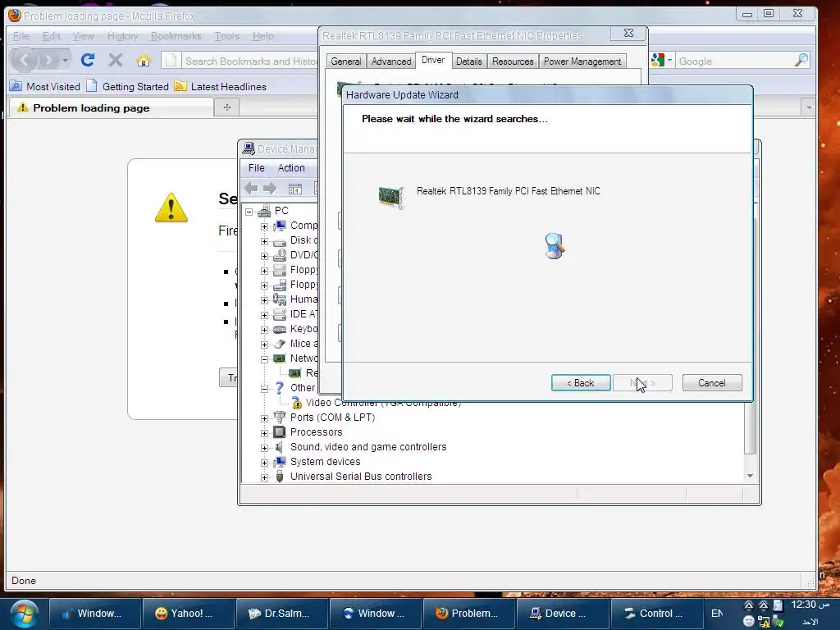Click Device Manager back arrow toolbar icon
This screenshot has width=840, height=630.
pyautogui.click(x=251, y=189)
